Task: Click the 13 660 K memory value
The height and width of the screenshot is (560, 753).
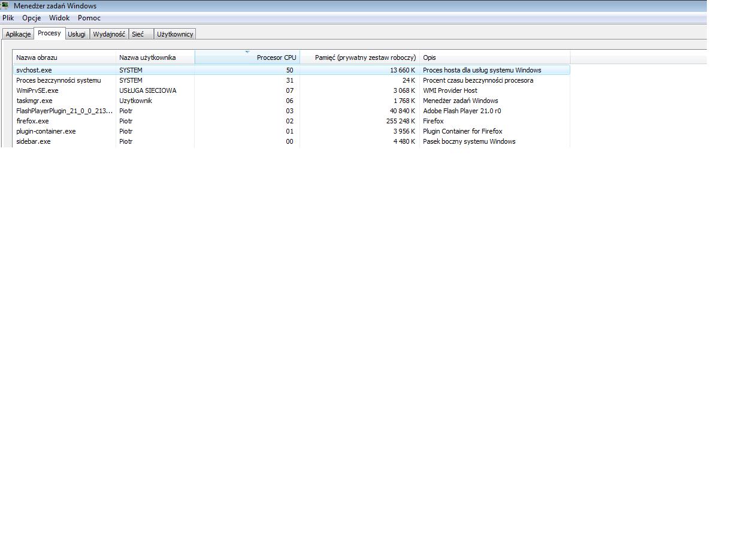Action: 403,70
